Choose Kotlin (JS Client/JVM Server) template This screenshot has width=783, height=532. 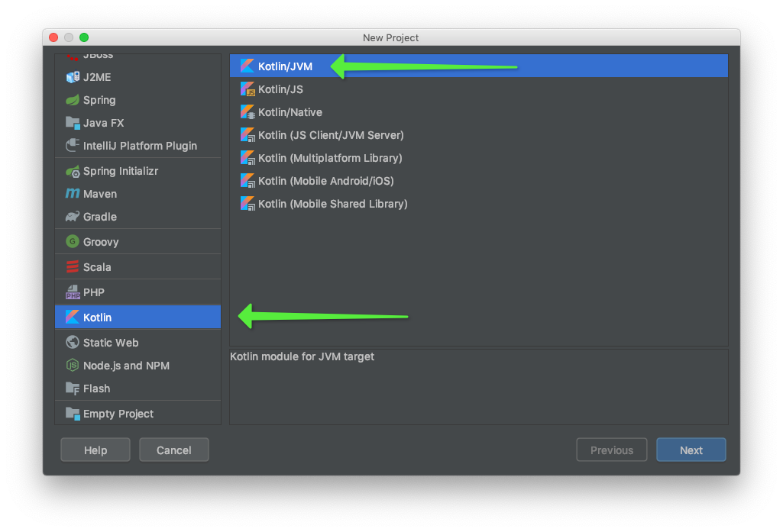point(330,135)
